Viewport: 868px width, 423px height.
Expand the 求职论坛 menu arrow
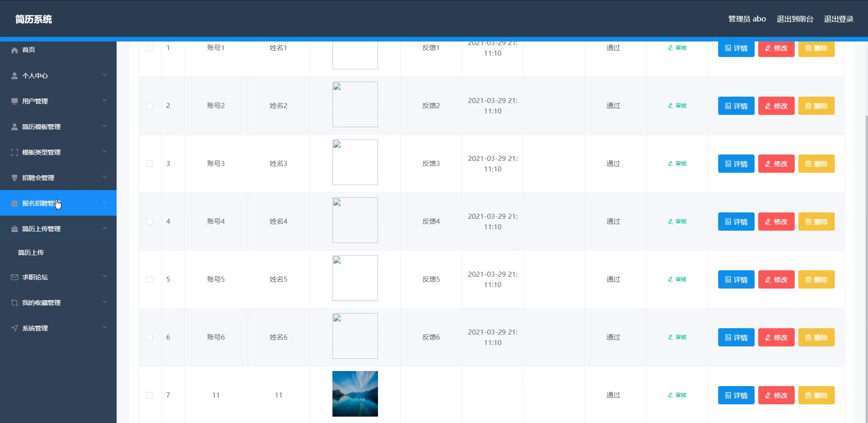pyautogui.click(x=105, y=276)
